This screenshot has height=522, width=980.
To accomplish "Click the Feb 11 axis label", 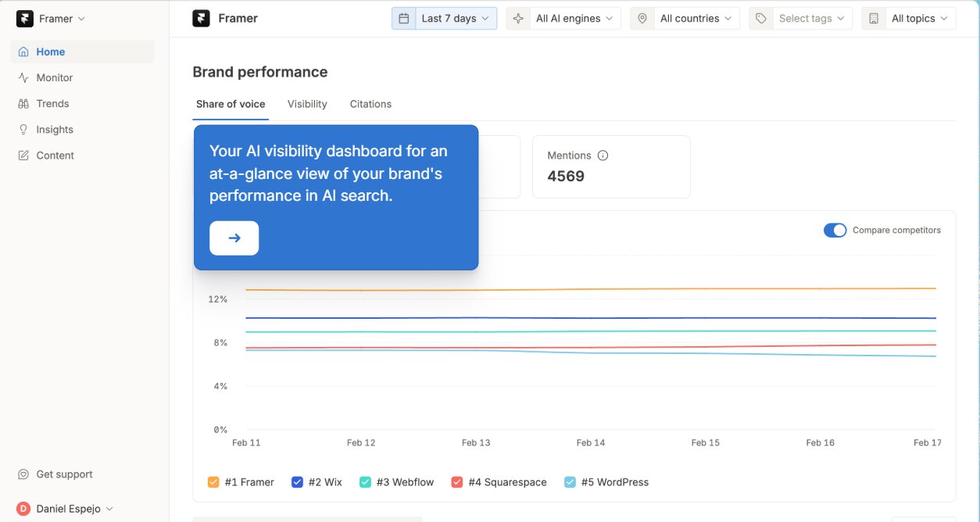I will click(x=246, y=442).
